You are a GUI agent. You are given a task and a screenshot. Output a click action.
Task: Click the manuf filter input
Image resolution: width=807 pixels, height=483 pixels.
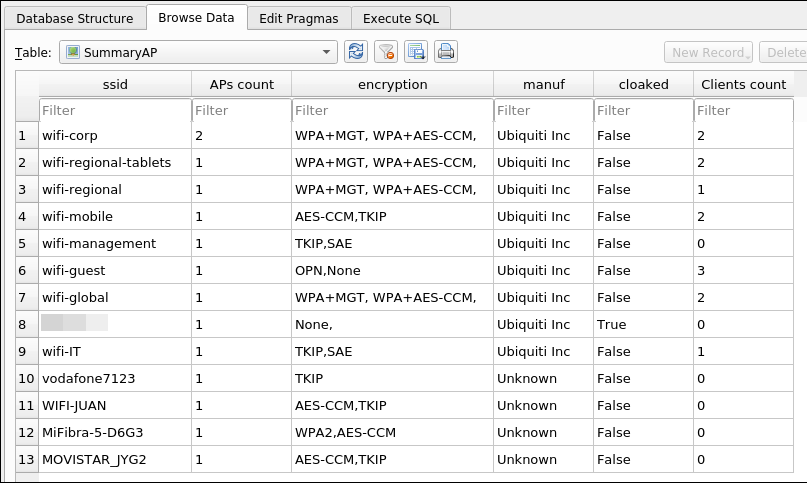(x=543, y=110)
